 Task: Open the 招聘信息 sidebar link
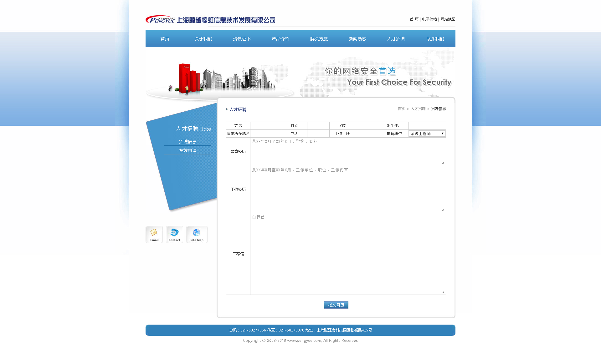coord(187,142)
